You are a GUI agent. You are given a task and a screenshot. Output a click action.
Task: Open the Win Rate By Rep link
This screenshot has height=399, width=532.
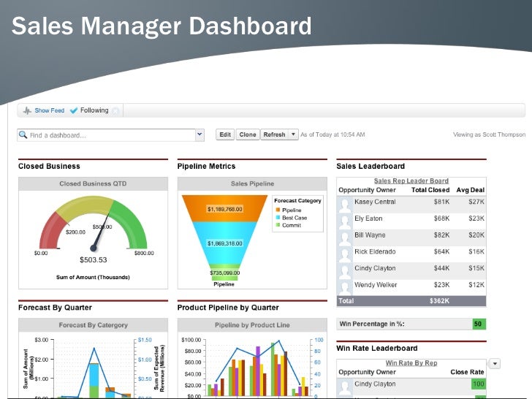(411, 362)
